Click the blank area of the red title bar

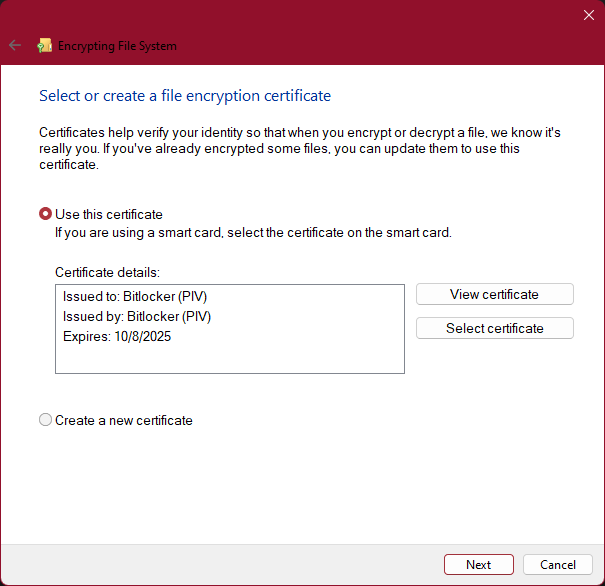pos(378,33)
